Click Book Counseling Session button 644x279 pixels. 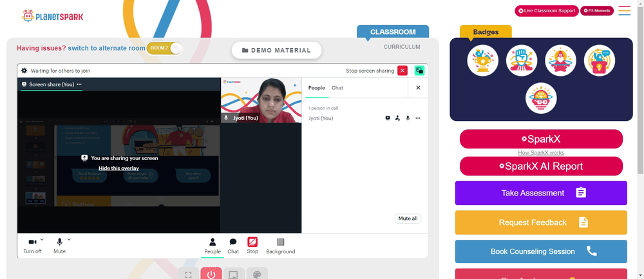click(x=541, y=251)
